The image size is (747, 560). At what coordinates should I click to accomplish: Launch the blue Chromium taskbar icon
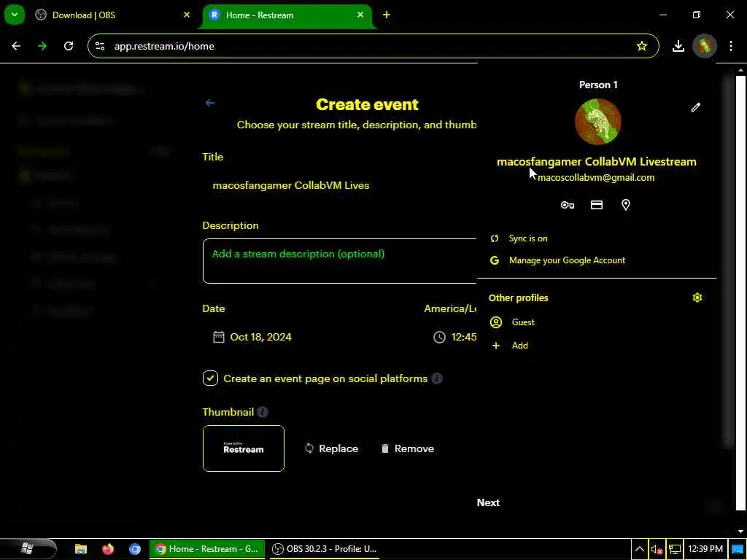(135, 549)
